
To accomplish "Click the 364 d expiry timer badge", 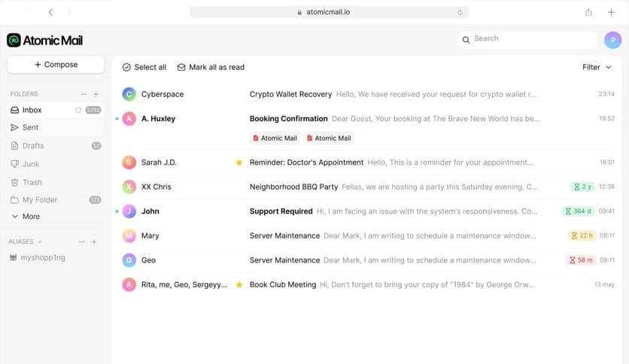I will [578, 211].
